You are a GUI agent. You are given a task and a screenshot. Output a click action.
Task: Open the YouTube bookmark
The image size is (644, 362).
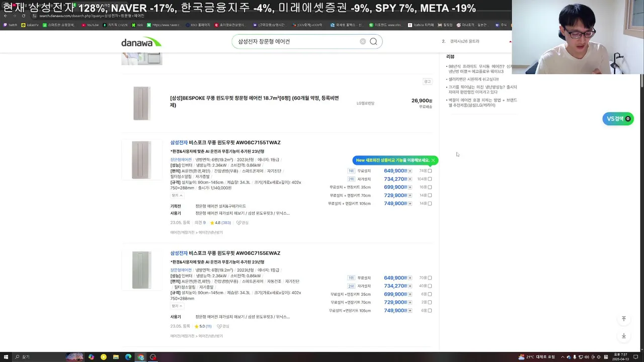coord(90,25)
